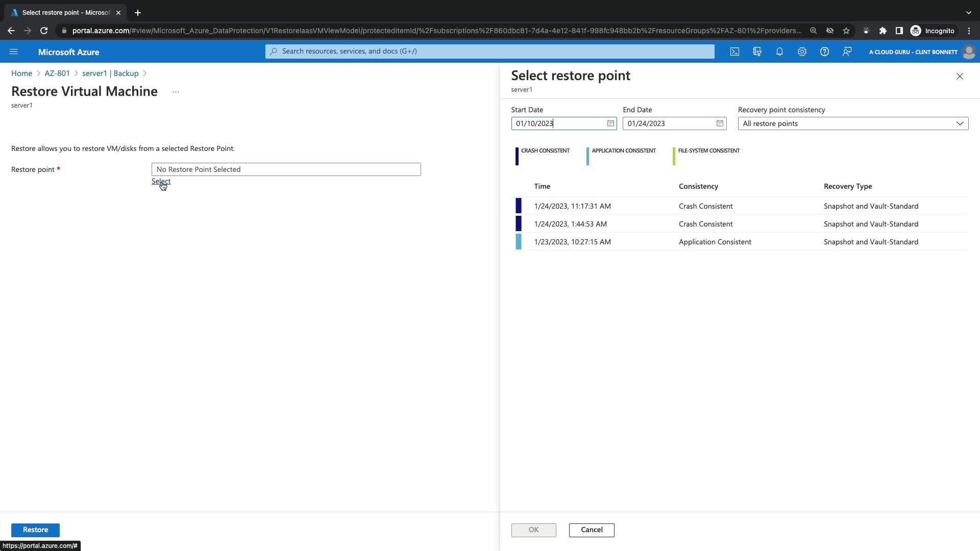This screenshot has height=551, width=980.
Task: Click the blue Restore button
Action: click(35, 530)
